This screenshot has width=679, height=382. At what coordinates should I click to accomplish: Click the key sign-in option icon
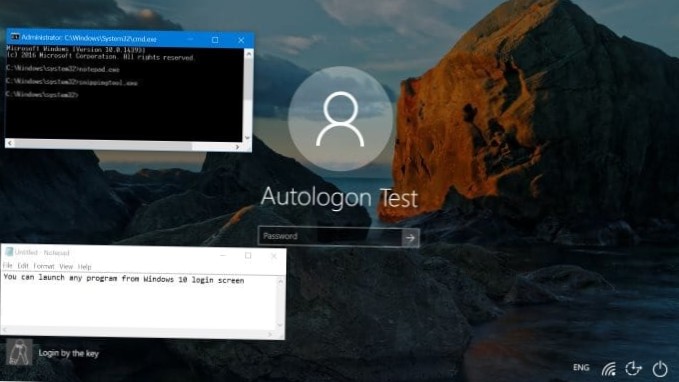[x=19, y=352]
